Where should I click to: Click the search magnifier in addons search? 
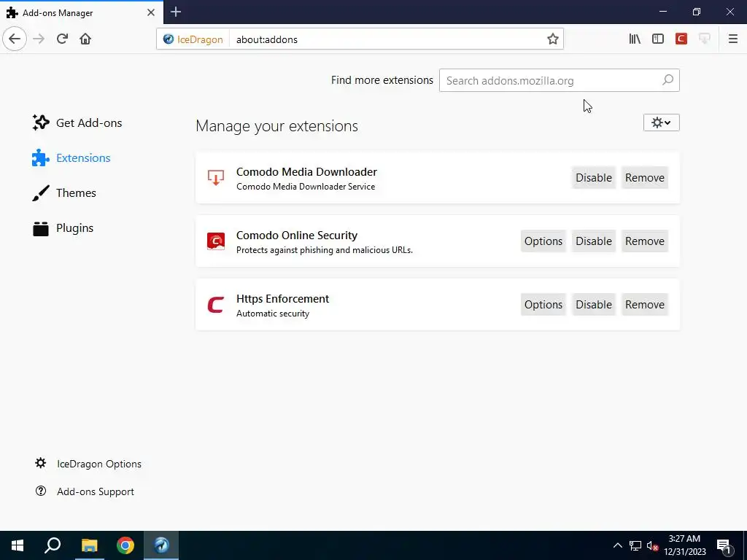(668, 80)
